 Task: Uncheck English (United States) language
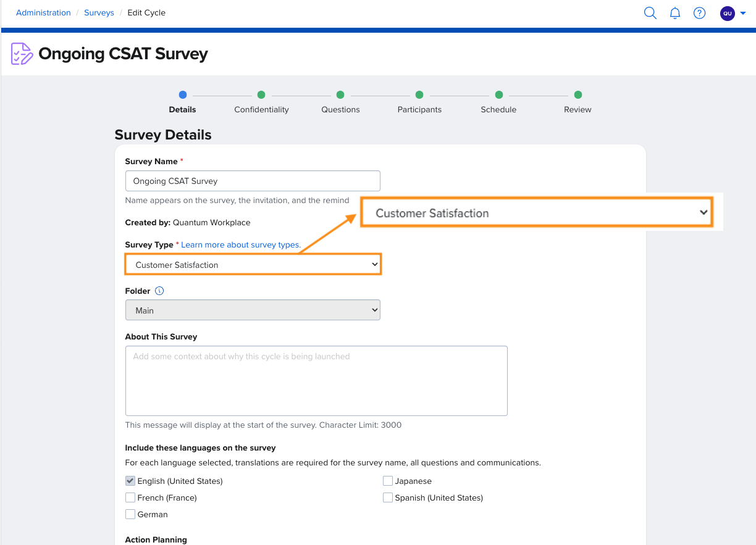[x=130, y=481]
